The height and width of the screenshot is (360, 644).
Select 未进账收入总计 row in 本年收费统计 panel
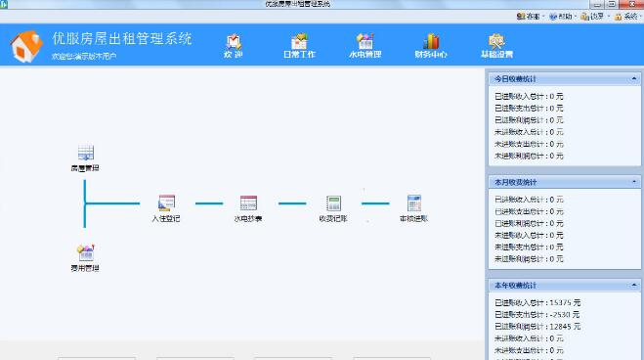[x=529, y=338]
